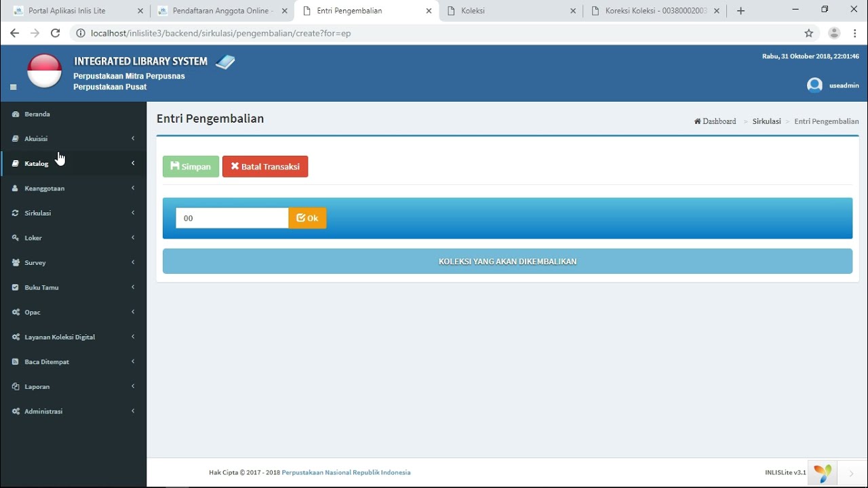Click the Sirkulasi refresh icon
The width and height of the screenshot is (868, 488).
(x=16, y=213)
